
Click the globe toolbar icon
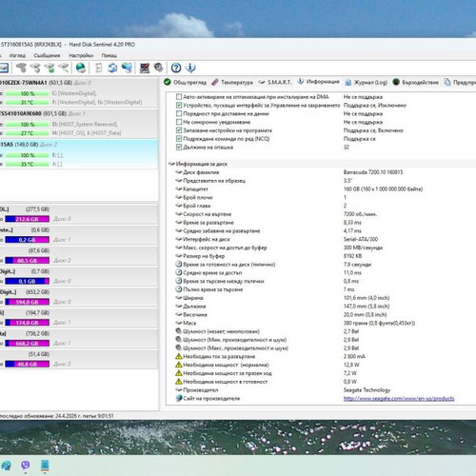click(x=81, y=68)
